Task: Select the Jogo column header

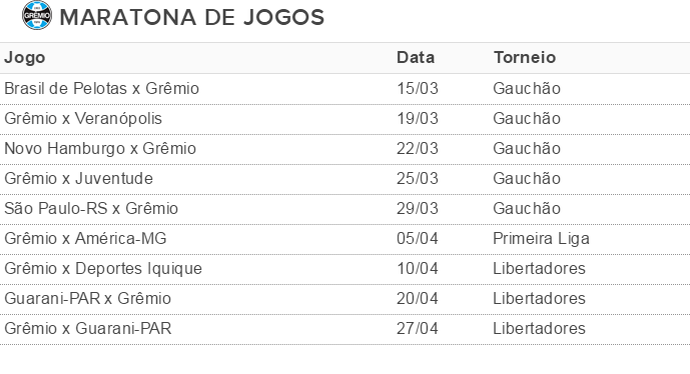Action: coord(25,58)
